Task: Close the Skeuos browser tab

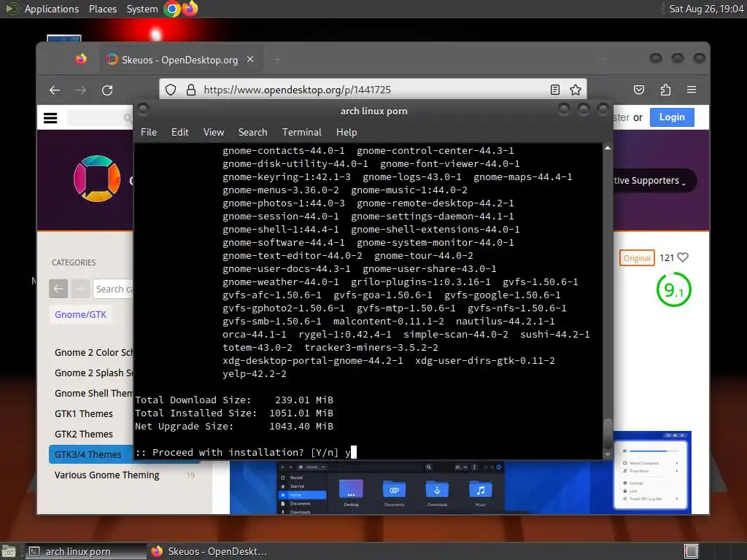Action: click(x=250, y=60)
